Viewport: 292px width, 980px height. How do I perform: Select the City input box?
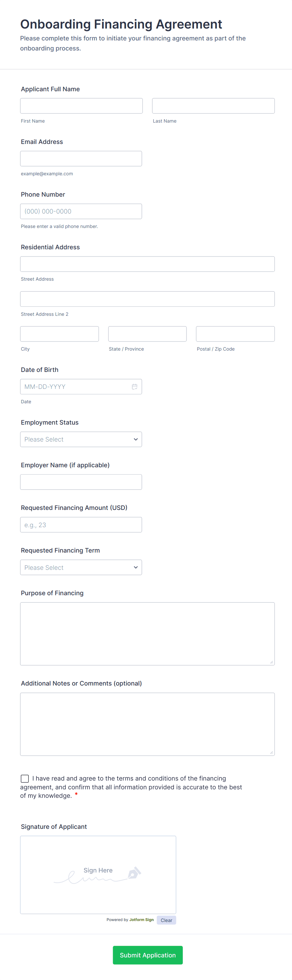point(59,334)
